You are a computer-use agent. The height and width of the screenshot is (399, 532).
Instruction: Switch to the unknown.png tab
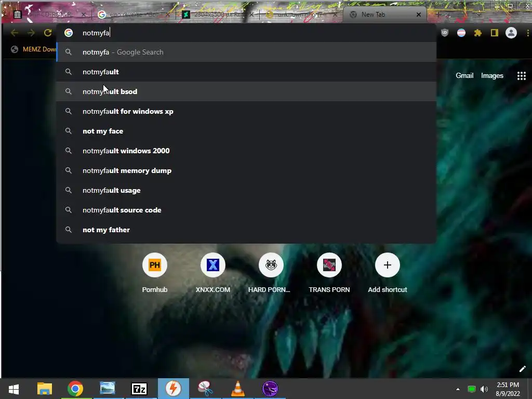(x=301, y=15)
